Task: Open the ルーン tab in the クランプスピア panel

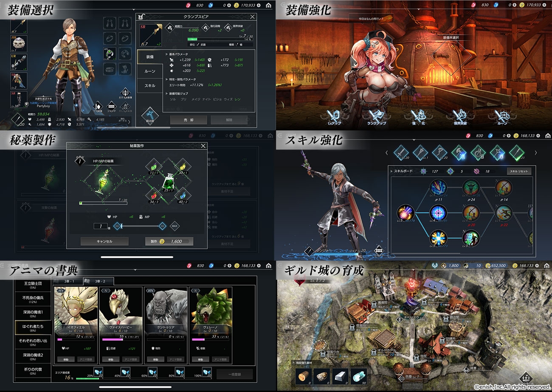Action: pos(150,71)
